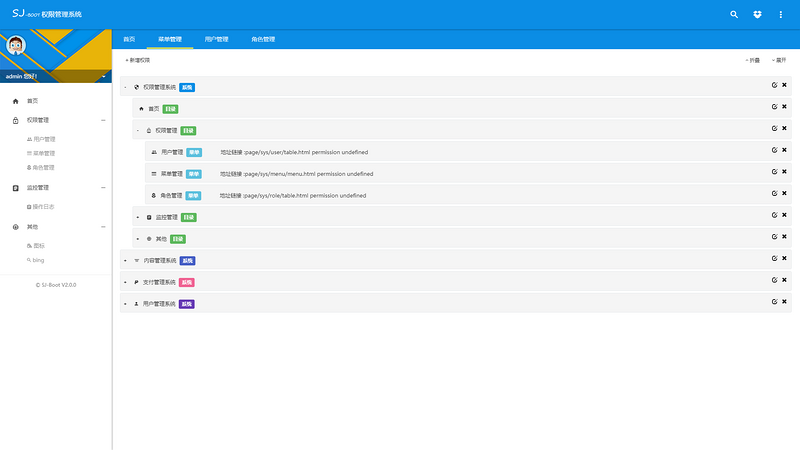The width and height of the screenshot is (800, 450).
Task: Edit the page/sys/user/table.html row
Action: (774, 150)
